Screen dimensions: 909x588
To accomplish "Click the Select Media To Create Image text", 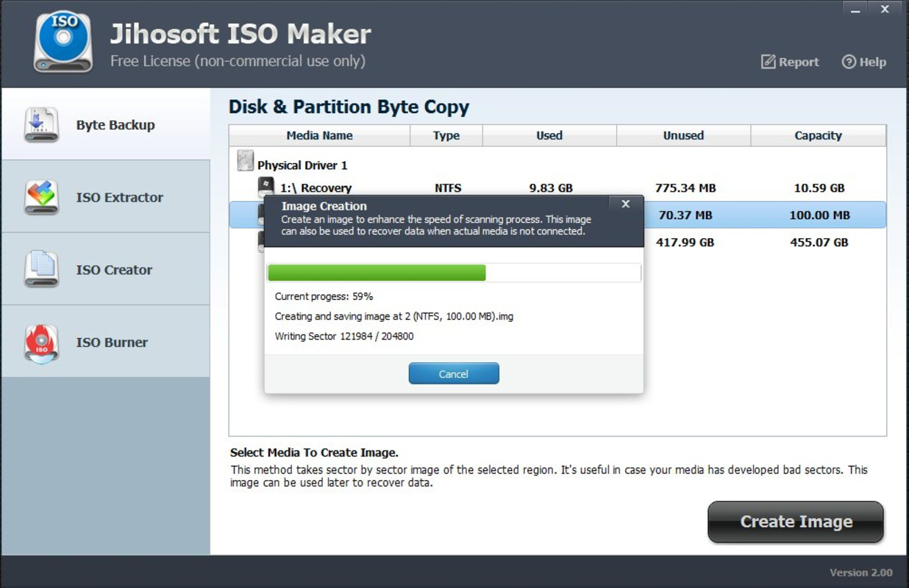I will click(314, 453).
